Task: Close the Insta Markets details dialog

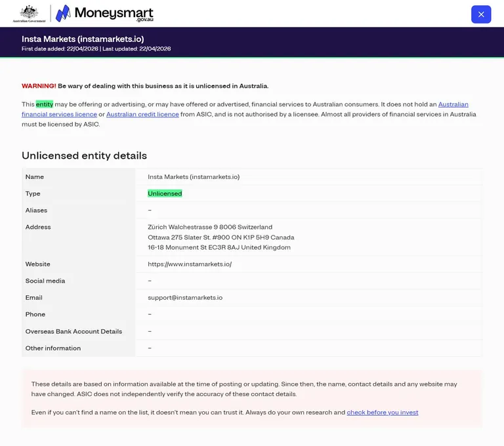Action: (481, 14)
